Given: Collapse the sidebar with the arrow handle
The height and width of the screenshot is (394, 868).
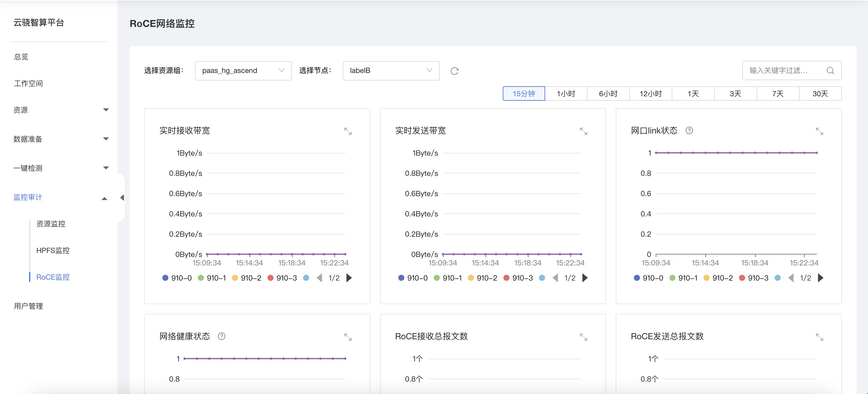Looking at the screenshot, I should point(122,198).
